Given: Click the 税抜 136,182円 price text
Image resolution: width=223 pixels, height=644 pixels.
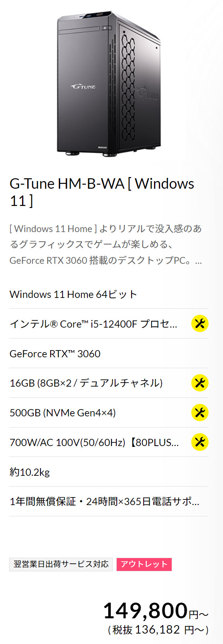Looking at the screenshot, I should [x=158, y=630].
